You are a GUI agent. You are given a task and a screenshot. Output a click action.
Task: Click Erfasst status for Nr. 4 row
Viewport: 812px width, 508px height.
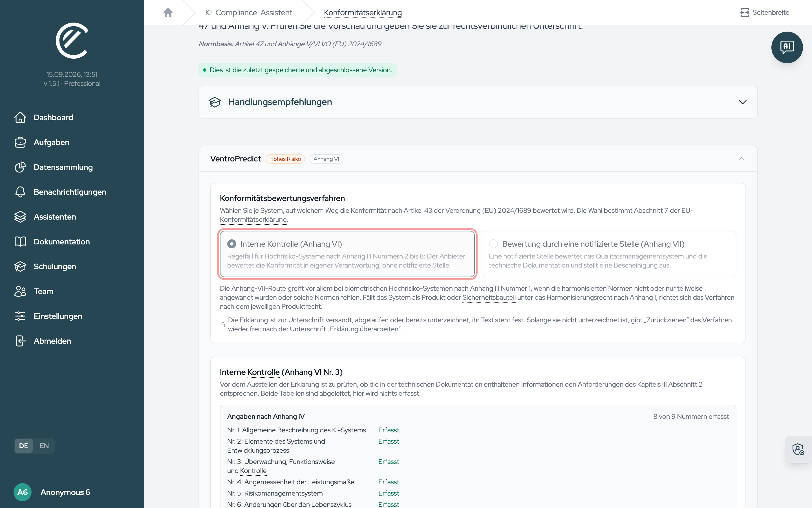(389, 482)
